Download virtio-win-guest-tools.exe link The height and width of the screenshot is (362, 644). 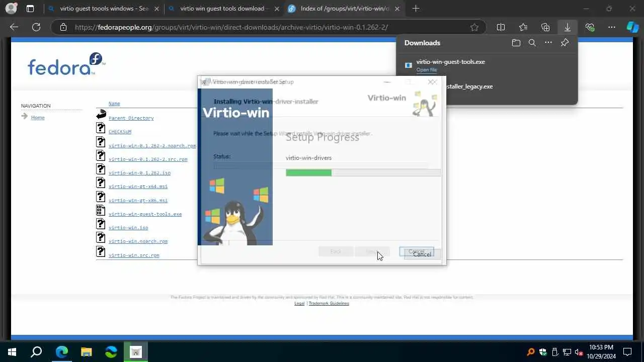(x=145, y=214)
